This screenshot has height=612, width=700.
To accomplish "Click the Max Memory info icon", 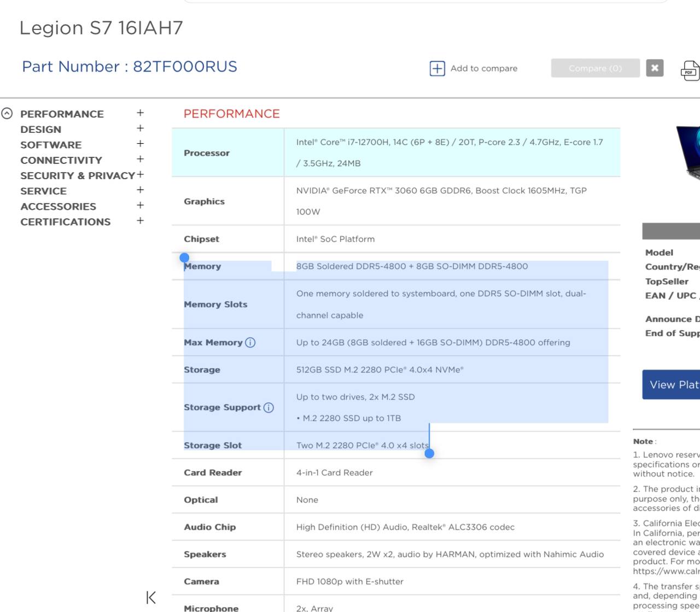I will tap(250, 343).
